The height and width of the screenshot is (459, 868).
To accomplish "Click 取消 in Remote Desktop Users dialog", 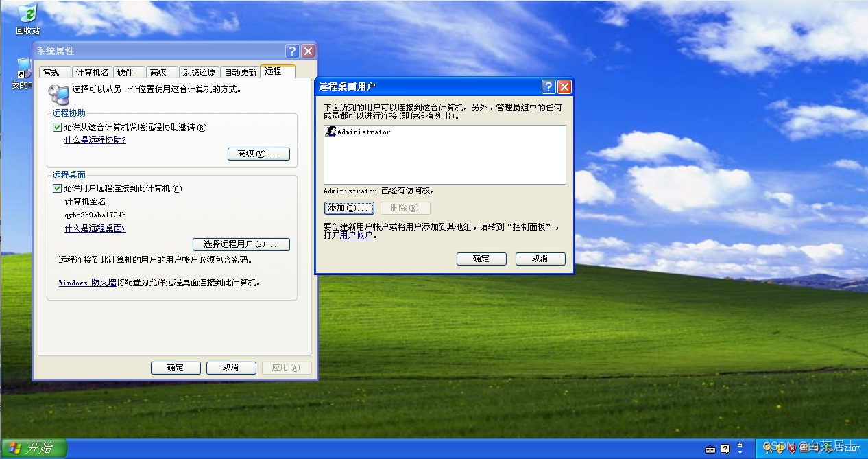I will coord(540,259).
